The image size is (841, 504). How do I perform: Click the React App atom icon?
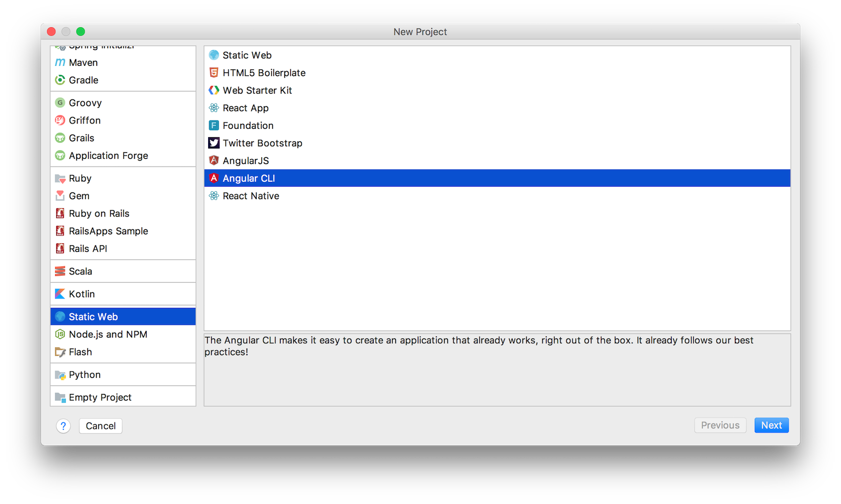pyautogui.click(x=214, y=108)
